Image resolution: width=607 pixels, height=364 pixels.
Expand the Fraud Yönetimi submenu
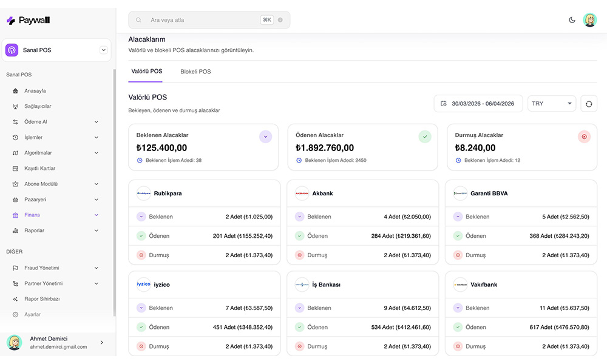(x=97, y=268)
